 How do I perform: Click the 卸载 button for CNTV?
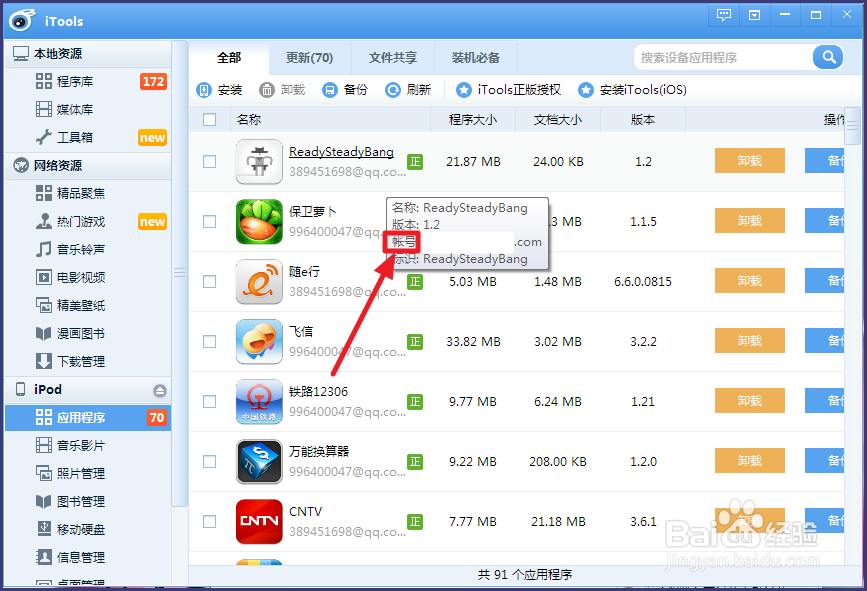pyautogui.click(x=749, y=521)
